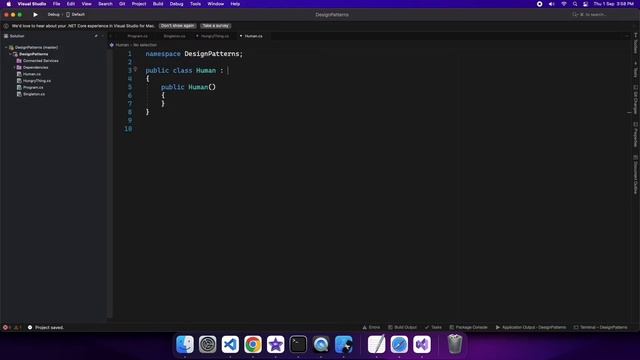Open Human.cs in the solution tree
This screenshot has height=360, width=640.
tap(32, 74)
